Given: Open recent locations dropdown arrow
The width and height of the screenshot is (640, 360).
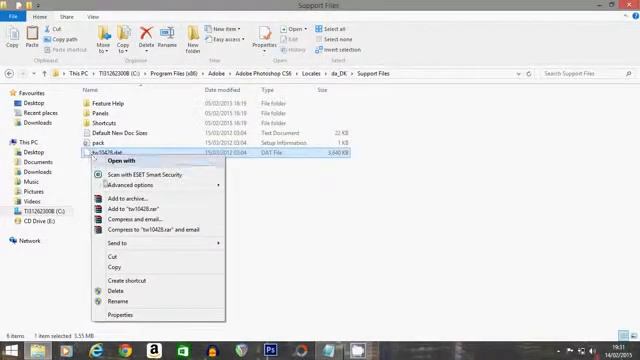Looking at the screenshot, I should [34, 74].
